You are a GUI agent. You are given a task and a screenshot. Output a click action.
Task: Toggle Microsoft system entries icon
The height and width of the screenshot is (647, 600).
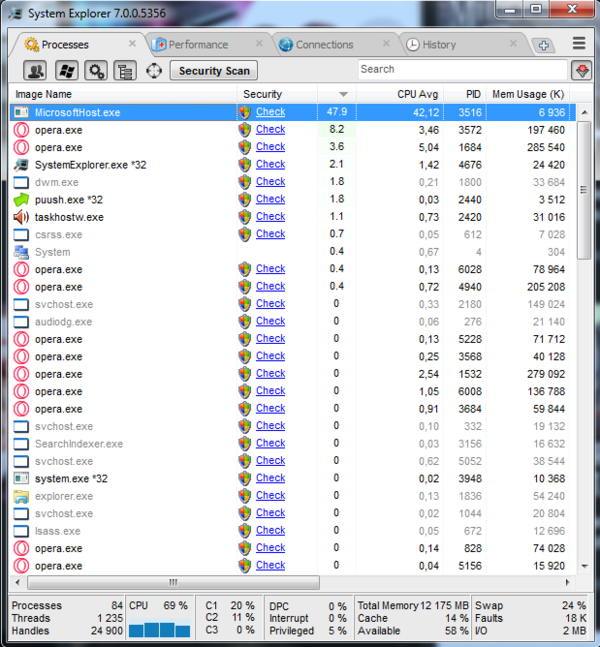click(x=67, y=71)
